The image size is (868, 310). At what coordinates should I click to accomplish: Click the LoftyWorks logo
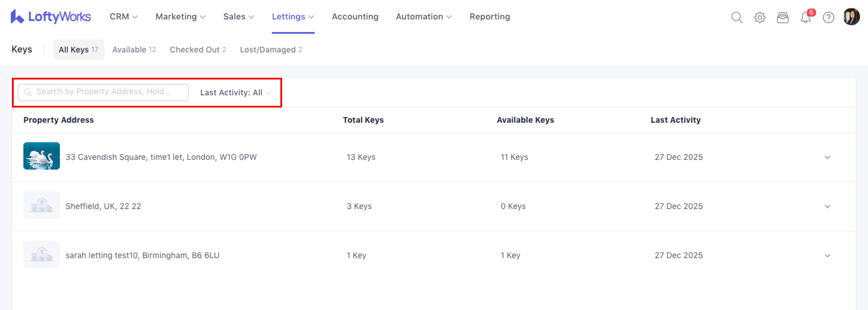pyautogui.click(x=51, y=17)
